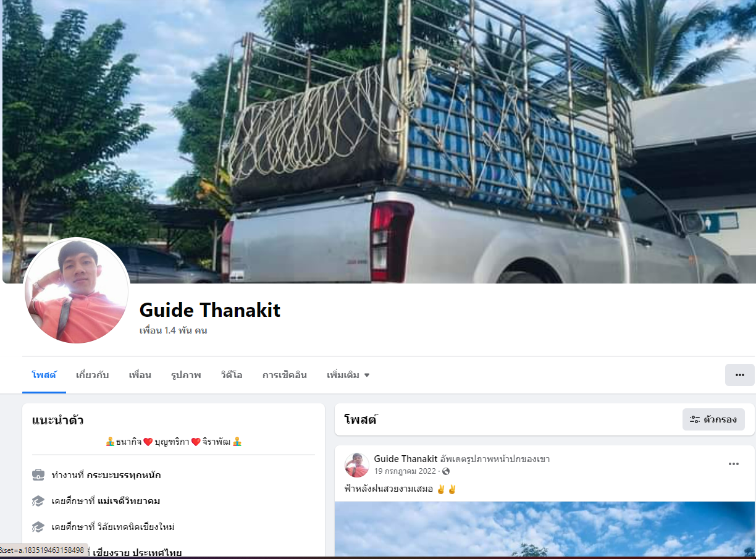Click the เพื่อน 1.4 พัน คน friends count link
The image size is (756, 559).
click(174, 330)
